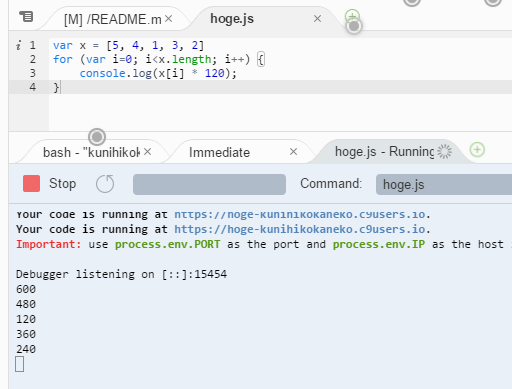Open the hoge-kunihikokaneko.c9users.io link
The width and height of the screenshot is (512, 389).
click(300, 229)
